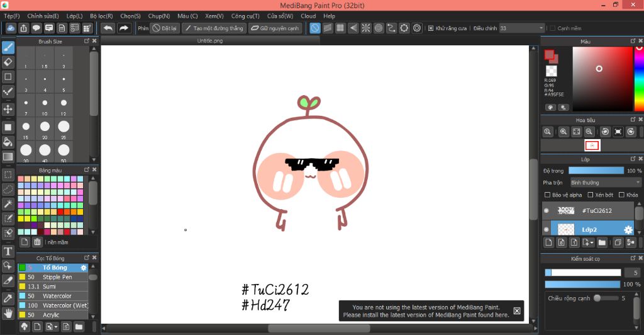Toggle the Khử răng cưa checkbox
Viewport: 644px width, 335px height.
click(430, 28)
